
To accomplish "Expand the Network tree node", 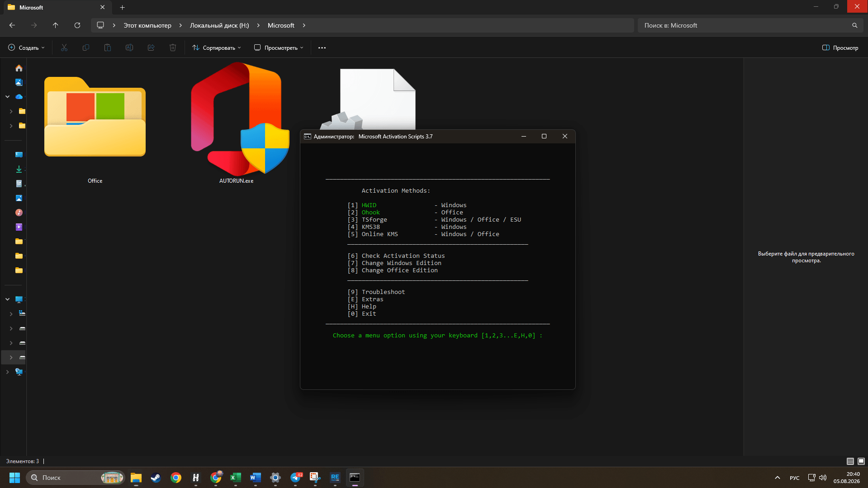I will tap(7, 372).
